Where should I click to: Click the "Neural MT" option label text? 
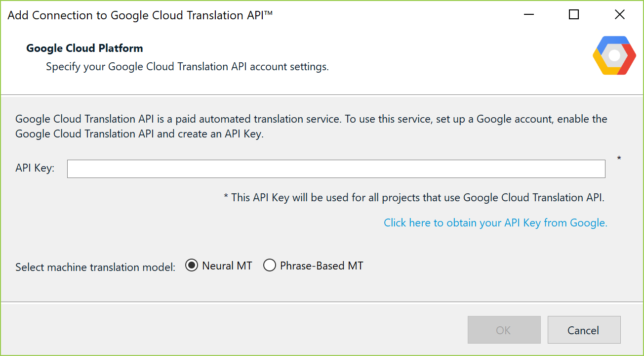[227, 266]
